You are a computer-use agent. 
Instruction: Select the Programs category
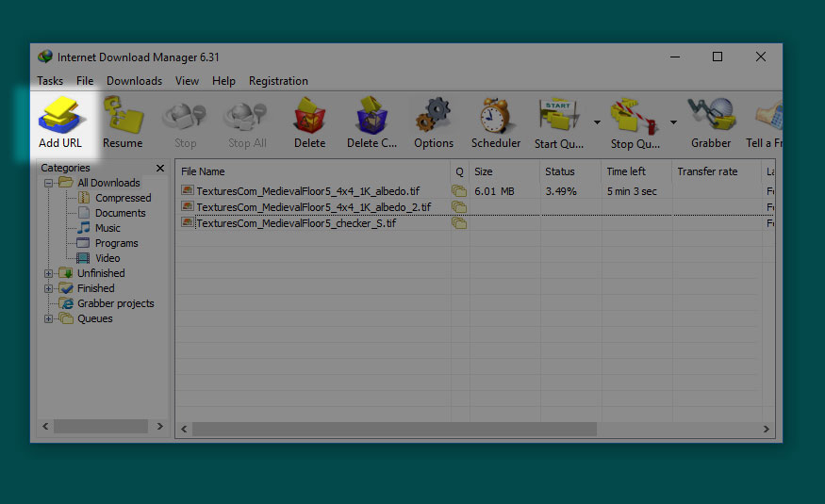tap(116, 243)
